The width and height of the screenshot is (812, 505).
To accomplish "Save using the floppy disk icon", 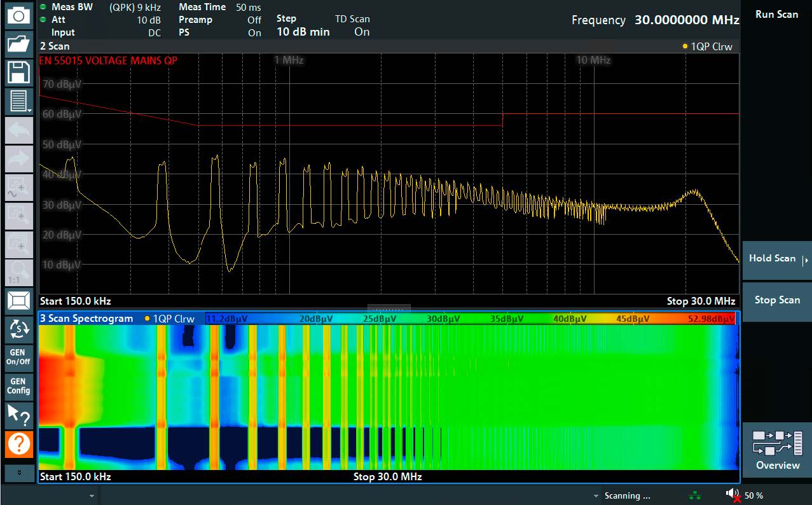I will coord(19,73).
